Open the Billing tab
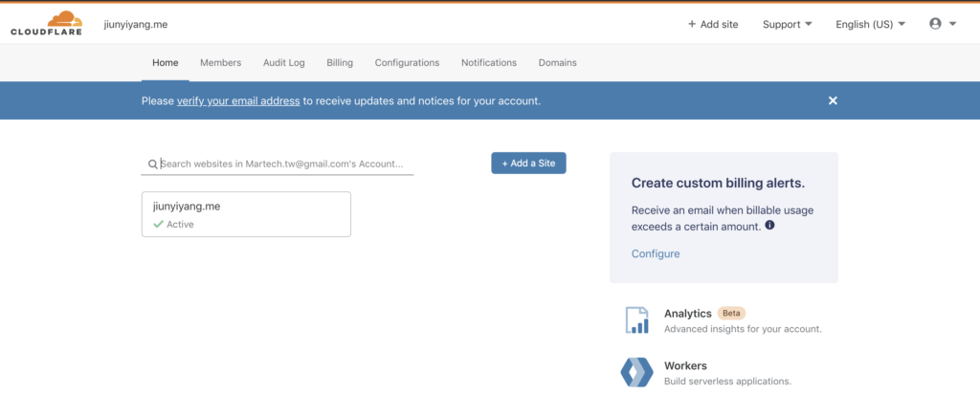The height and width of the screenshot is (394, 980). [340, 62]
